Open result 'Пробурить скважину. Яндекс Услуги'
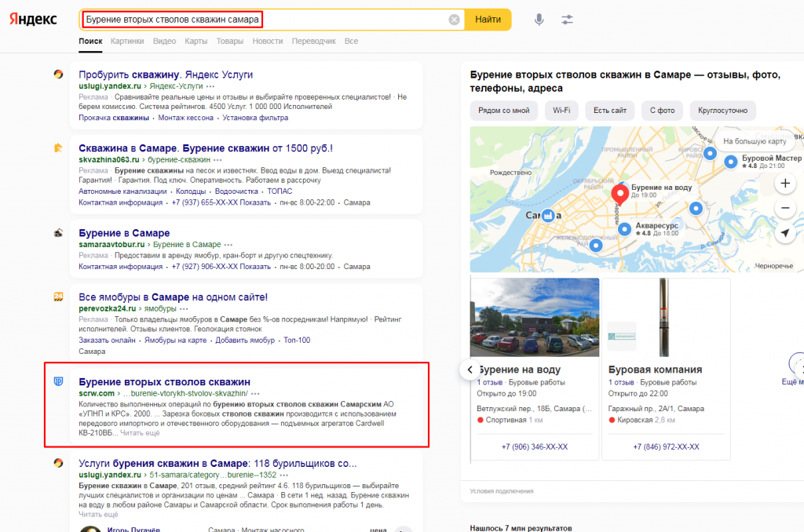Screen dimensions: 804x532 tap(166, 75)
